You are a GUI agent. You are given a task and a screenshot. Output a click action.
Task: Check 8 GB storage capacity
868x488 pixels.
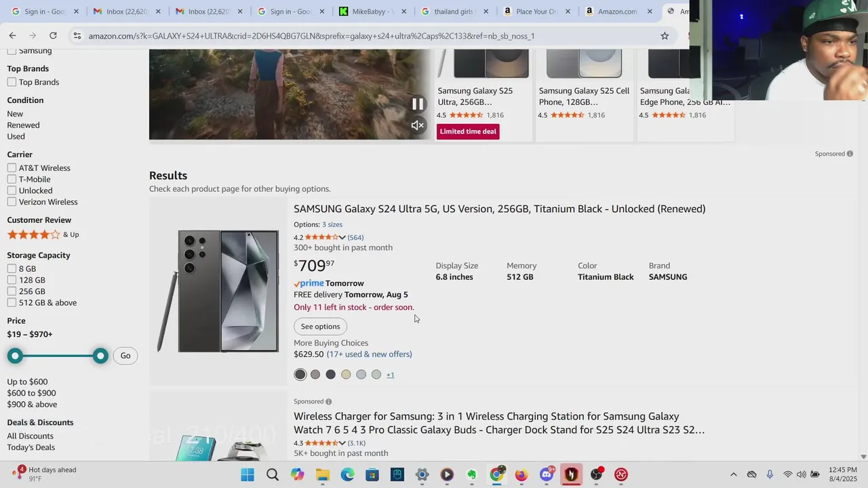(x=12, y=269)
